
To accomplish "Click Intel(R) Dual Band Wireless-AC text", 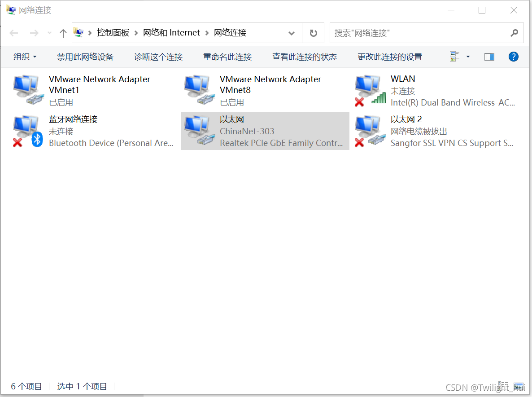I will (453, 102).
